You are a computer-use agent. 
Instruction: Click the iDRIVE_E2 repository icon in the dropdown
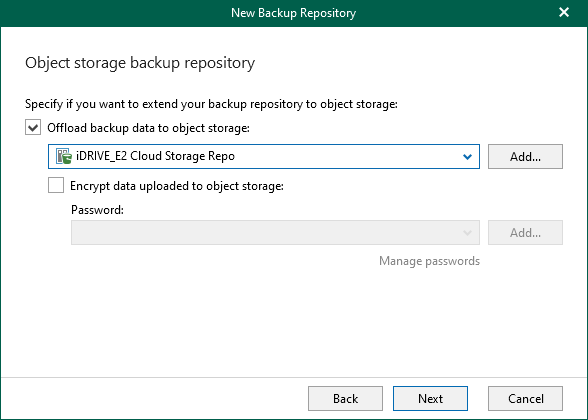64,156
